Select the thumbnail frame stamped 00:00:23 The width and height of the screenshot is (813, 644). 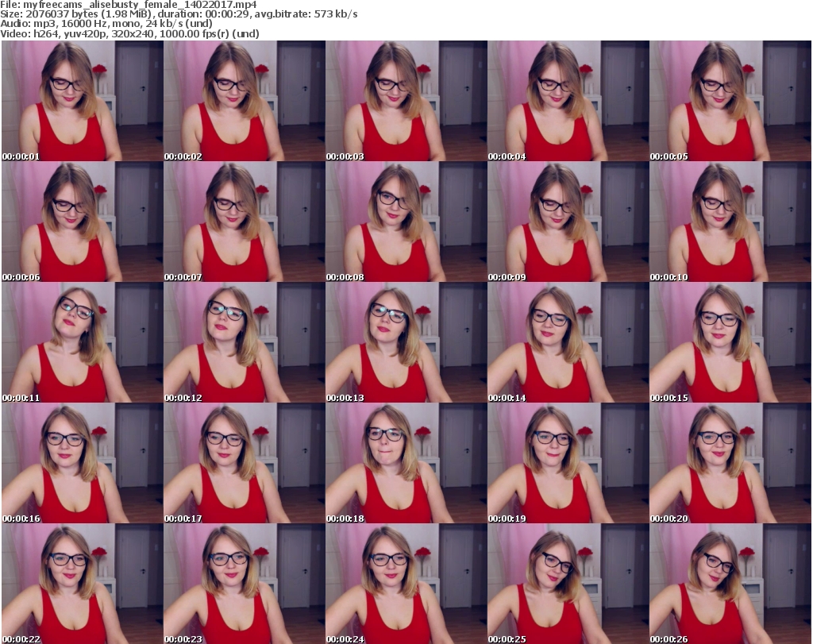click(245, 584)
